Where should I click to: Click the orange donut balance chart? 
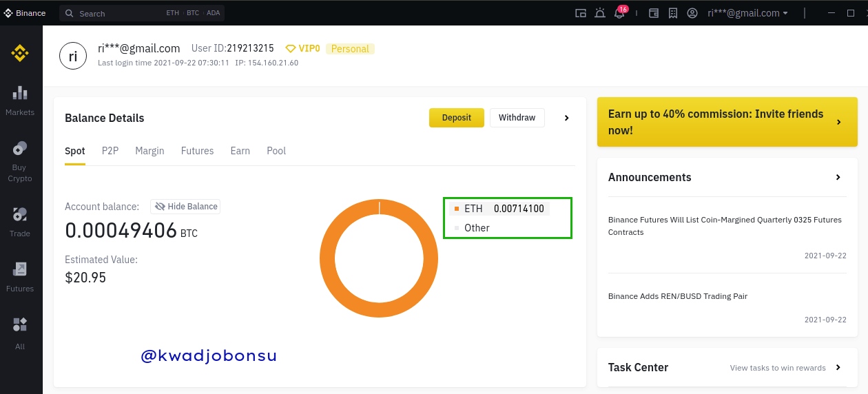[x=379, y=258]
